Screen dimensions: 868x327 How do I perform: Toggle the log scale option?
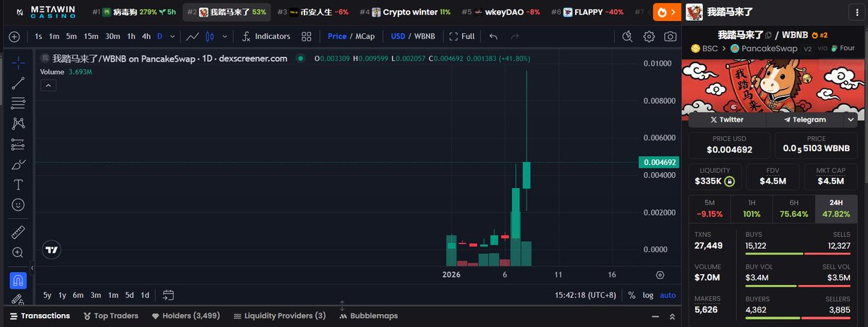click(x=647, y=295)
